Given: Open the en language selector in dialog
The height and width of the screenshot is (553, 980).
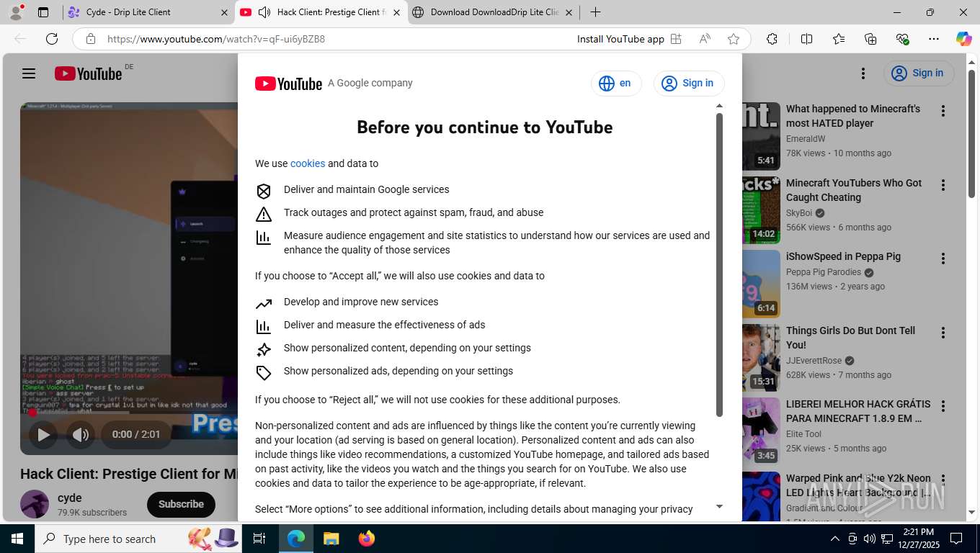Looking at the screenshot, I should click(x=616, y=84).
